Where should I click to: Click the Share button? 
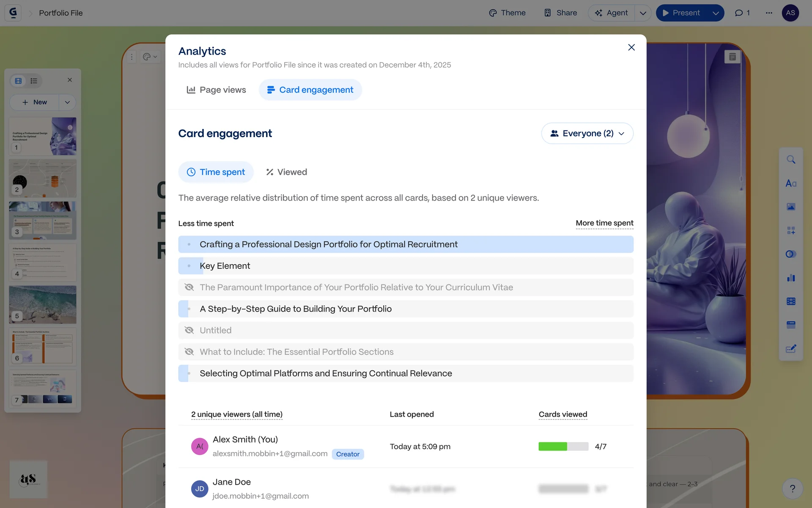[x=560, y=13]
